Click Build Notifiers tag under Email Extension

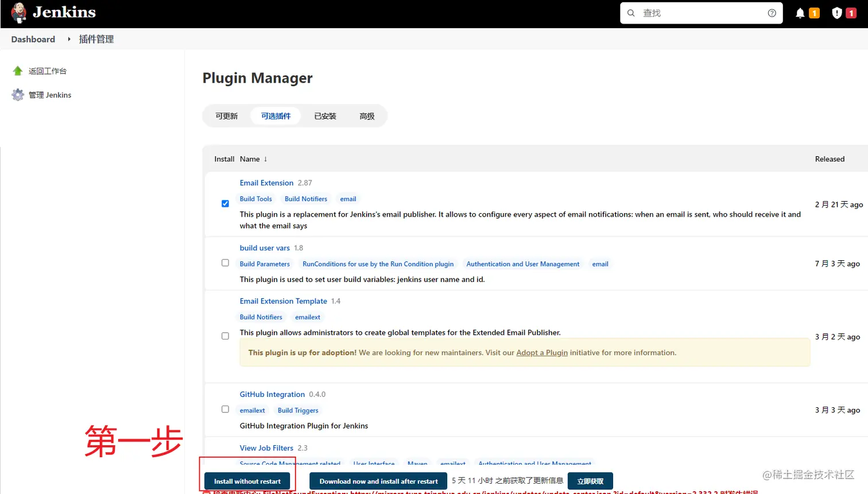coord(306,199)
